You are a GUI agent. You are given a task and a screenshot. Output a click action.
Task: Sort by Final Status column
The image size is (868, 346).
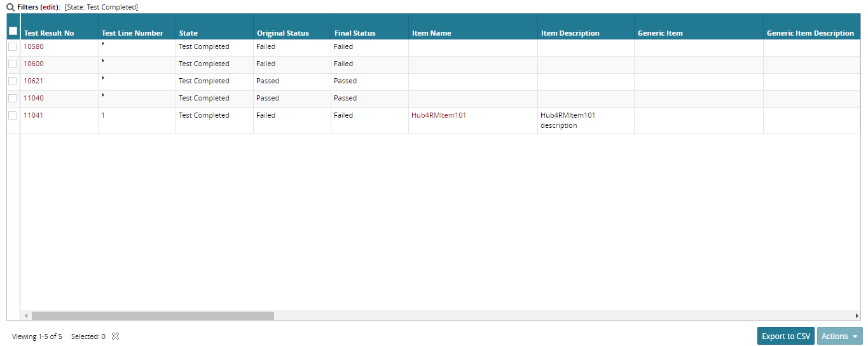click(x=355, y=33)
